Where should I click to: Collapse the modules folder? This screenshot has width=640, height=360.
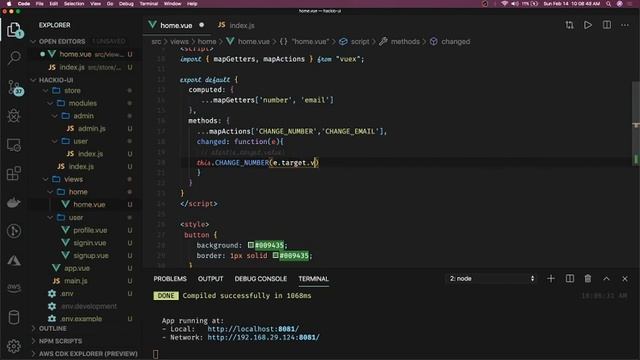click(x=82, y=103)
